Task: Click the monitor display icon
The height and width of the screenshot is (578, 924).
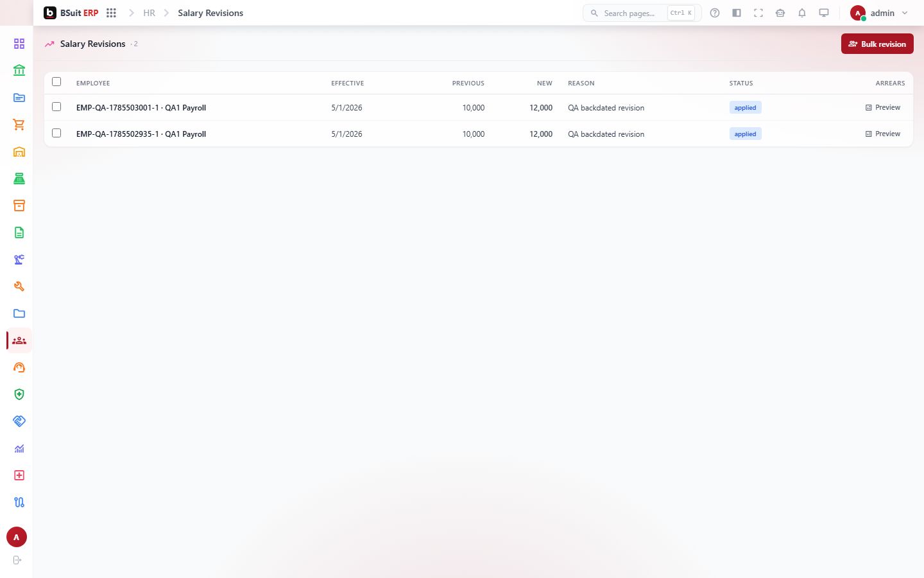Action: tap(824, 13)
